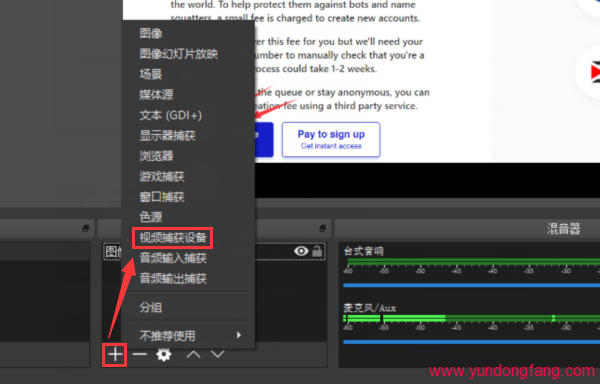Click the 台式音响 mixer label

[364, 251]
